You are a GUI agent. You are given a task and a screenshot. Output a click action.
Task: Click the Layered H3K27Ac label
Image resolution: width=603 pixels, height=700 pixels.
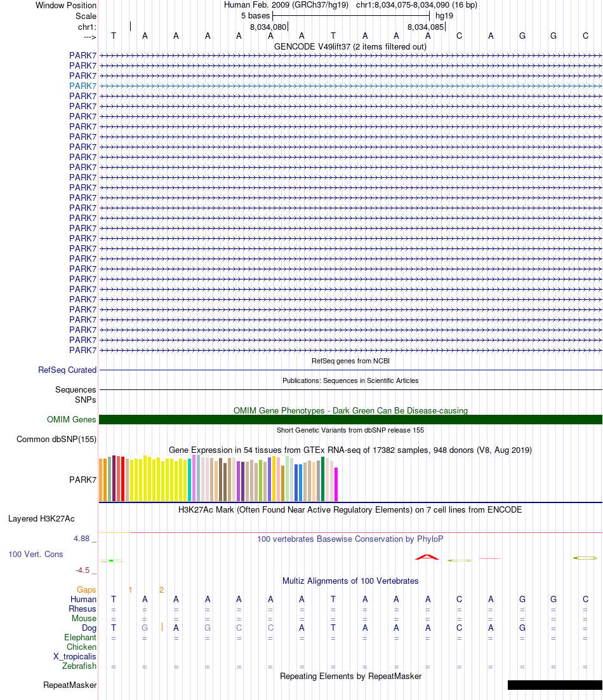[41, 518]
